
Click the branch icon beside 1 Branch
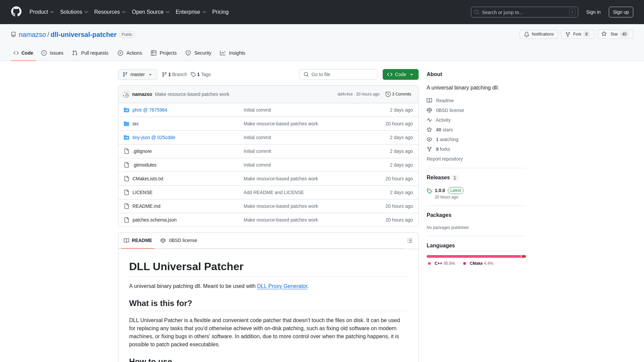pos(164,74)
